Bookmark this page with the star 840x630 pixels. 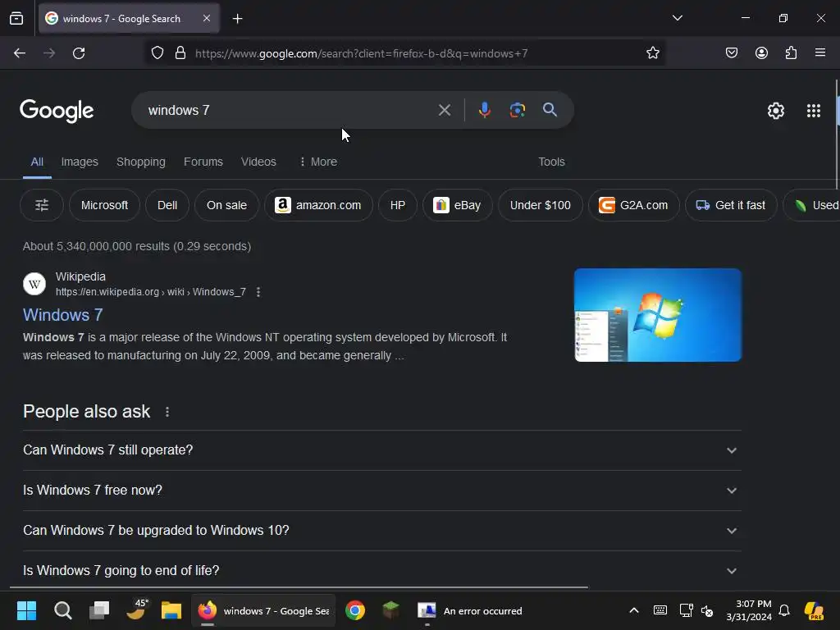[x=652, y=52]
